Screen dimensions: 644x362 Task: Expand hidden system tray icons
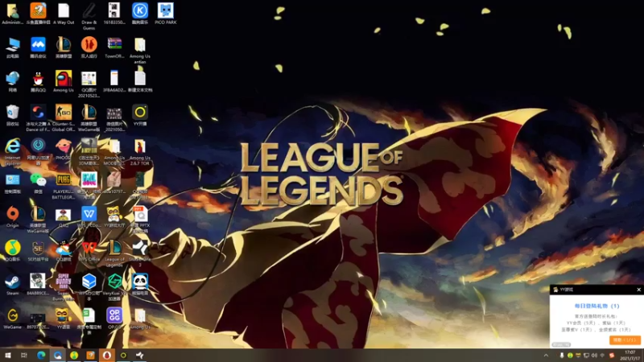click(x=546, y=356)
